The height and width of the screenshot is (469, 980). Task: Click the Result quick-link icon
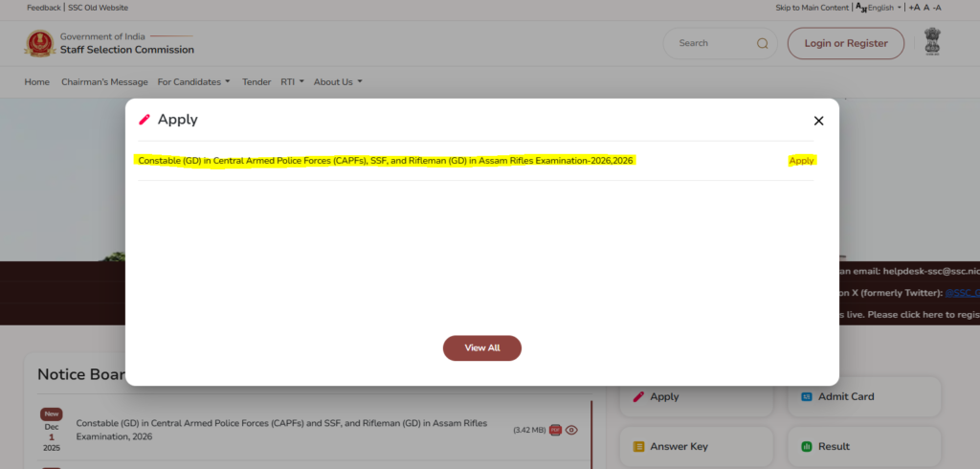point(807,446)
